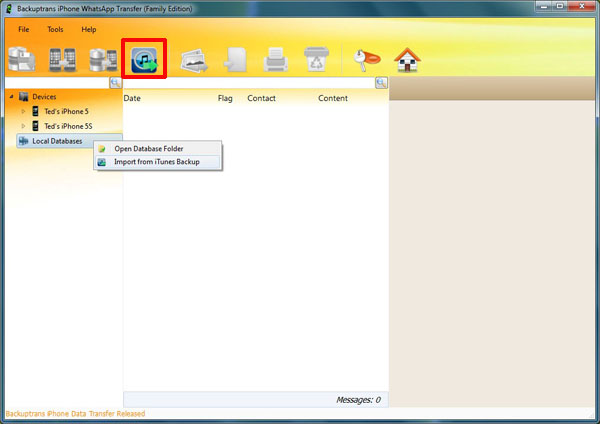Screen dimensions: 600x424
Task: Click the phone icon beside Ted's iPhone 5
Action: tap(36, 111)
